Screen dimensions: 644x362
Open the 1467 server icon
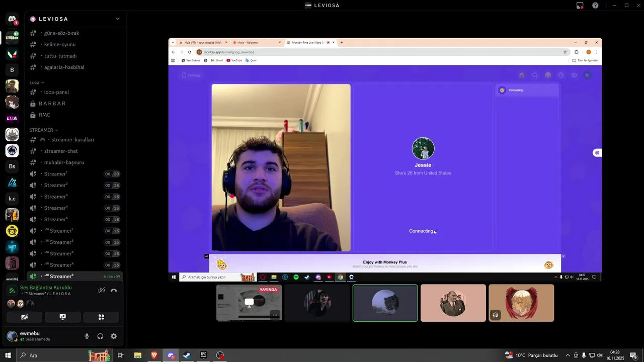click(12, 247)
